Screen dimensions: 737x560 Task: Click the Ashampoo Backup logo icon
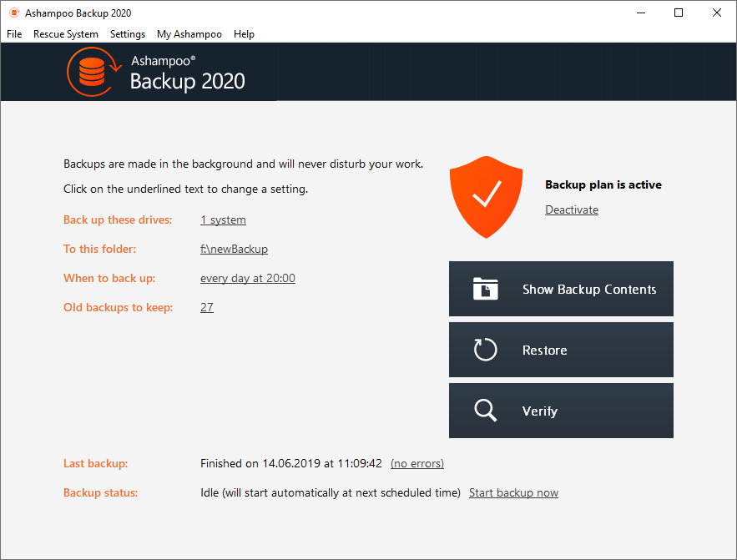point(93,72)
